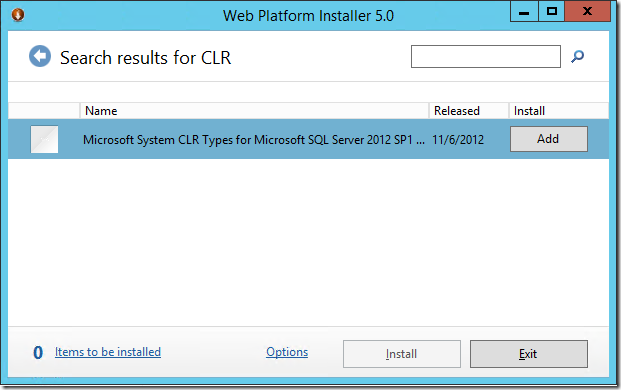This screenshot has height=390, width=621.
Task: Maximize the Web Platform Installer window
Action: (x=551, y=11)
